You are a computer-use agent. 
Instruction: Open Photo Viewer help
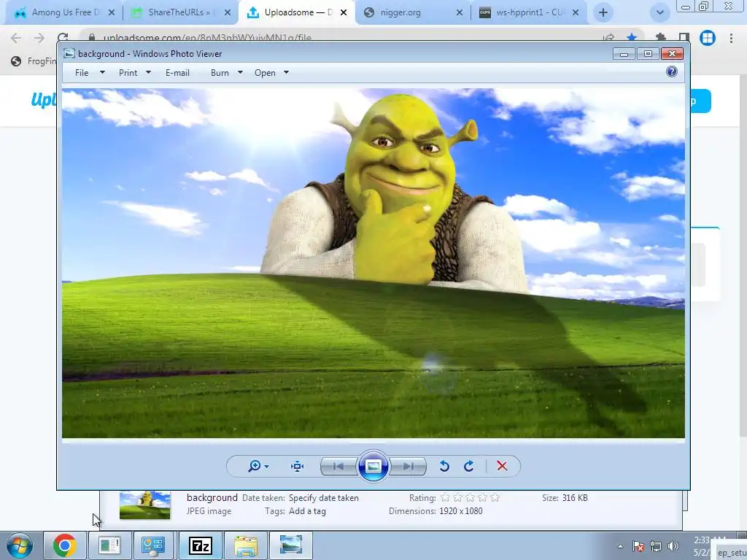672,72
